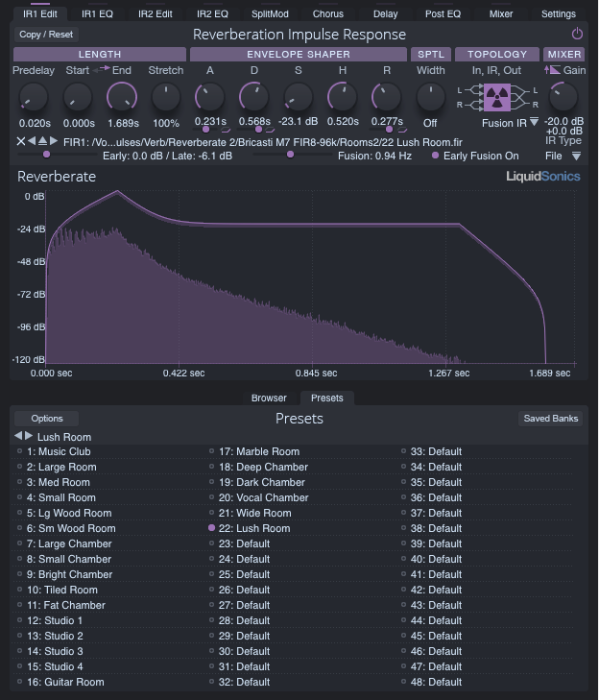Open the SplitMod tab
This screenshot has width=599, height=700.
tap(270, 13)
